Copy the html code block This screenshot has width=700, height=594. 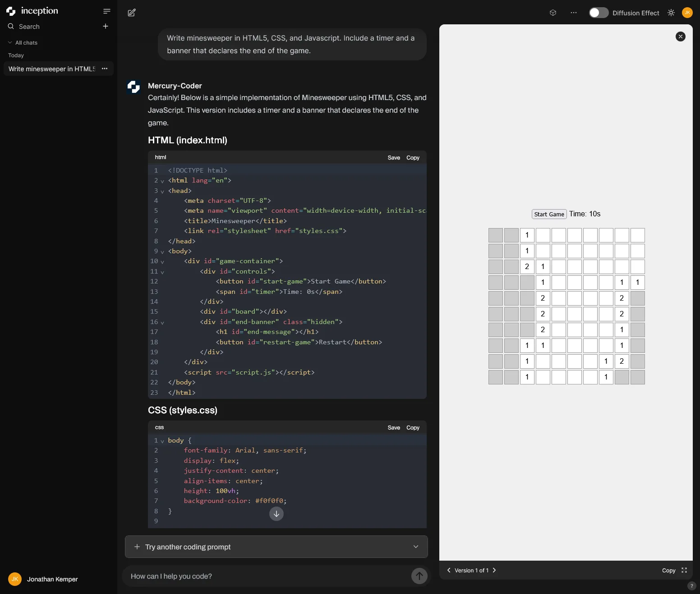click(x=413, y=158)
